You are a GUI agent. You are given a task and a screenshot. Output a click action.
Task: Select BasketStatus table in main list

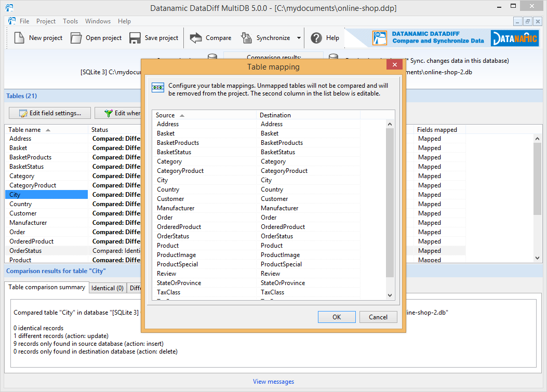click(x=46, y=167)
